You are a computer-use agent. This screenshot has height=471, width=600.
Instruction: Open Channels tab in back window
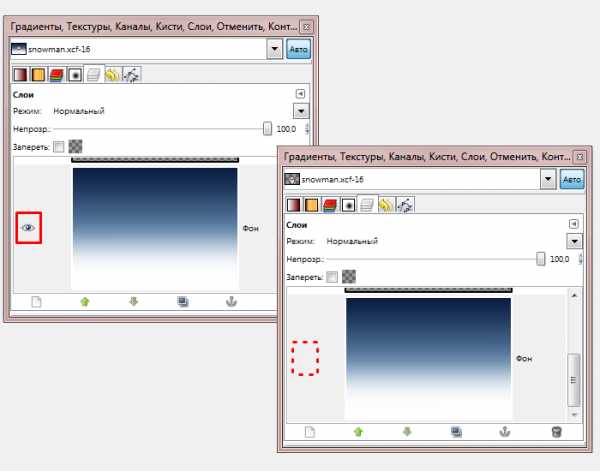tap(57, 75)
